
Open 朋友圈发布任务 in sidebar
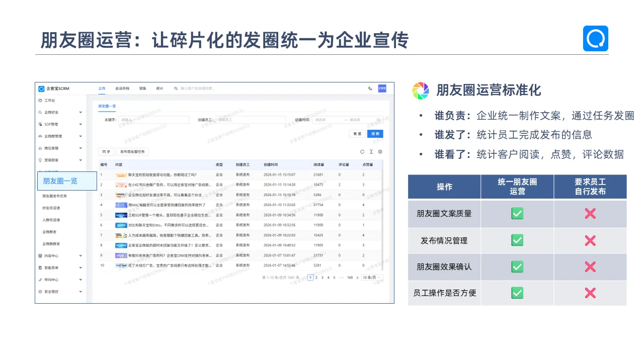[54, 196]
